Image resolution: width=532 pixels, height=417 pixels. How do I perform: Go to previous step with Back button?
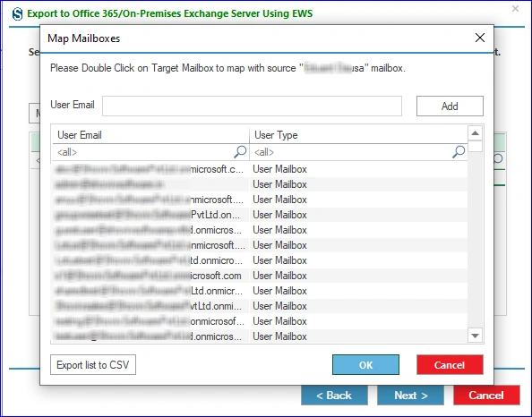tap(334, 396)
